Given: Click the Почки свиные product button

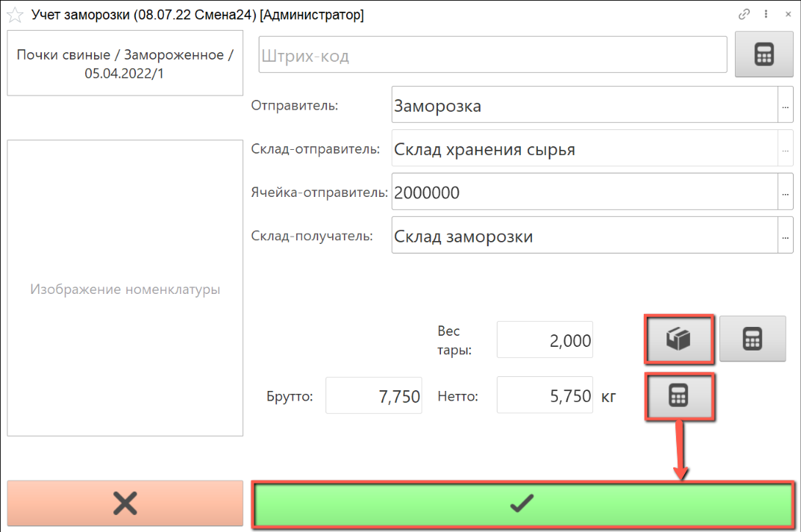Looking at the screenshot, I should coord(125,64).
